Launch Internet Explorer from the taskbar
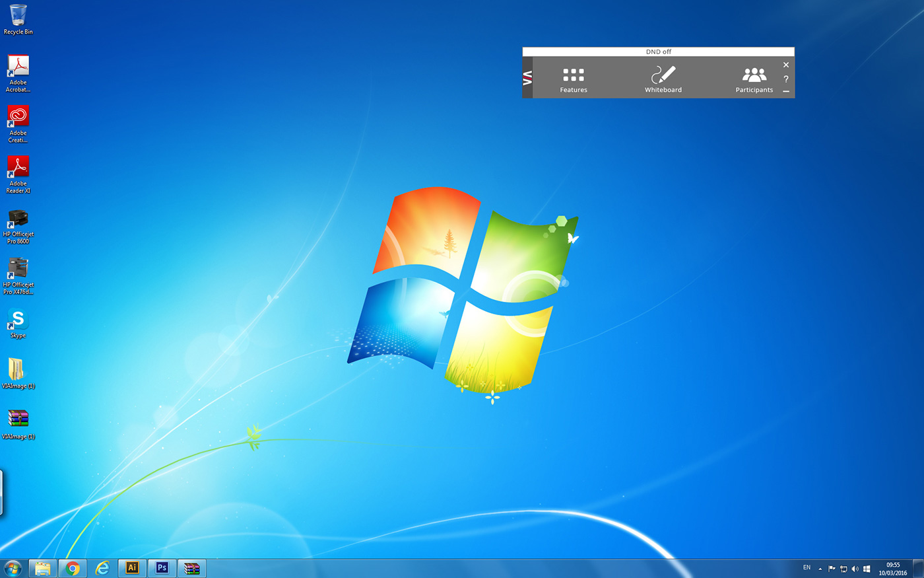Viewport: 924px width, 578px height. point(102,568)
